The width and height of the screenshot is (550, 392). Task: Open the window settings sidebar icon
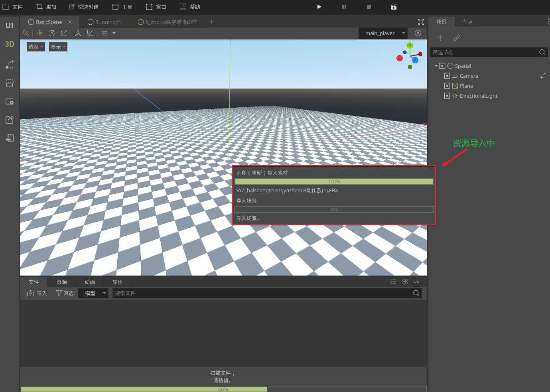(10, 101)
